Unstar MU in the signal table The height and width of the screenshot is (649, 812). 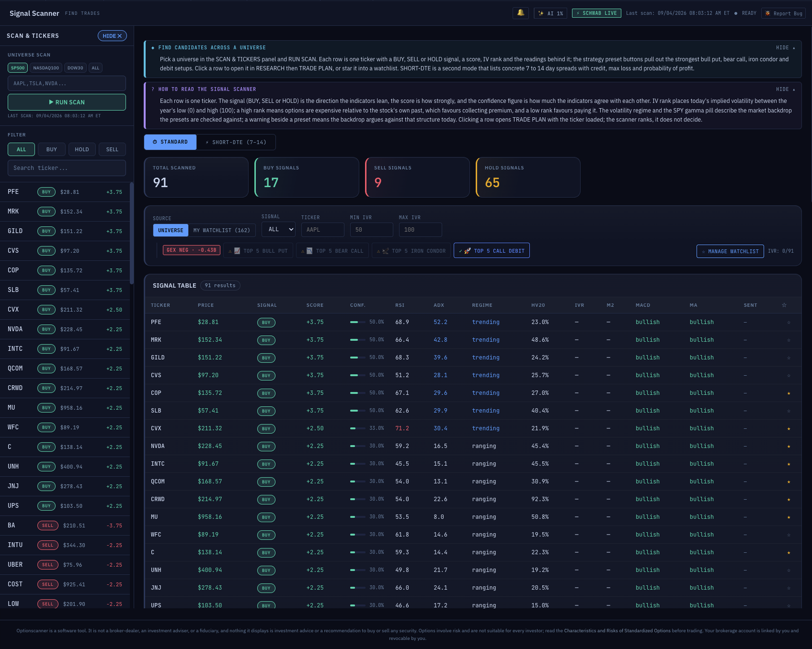(789, 517)
